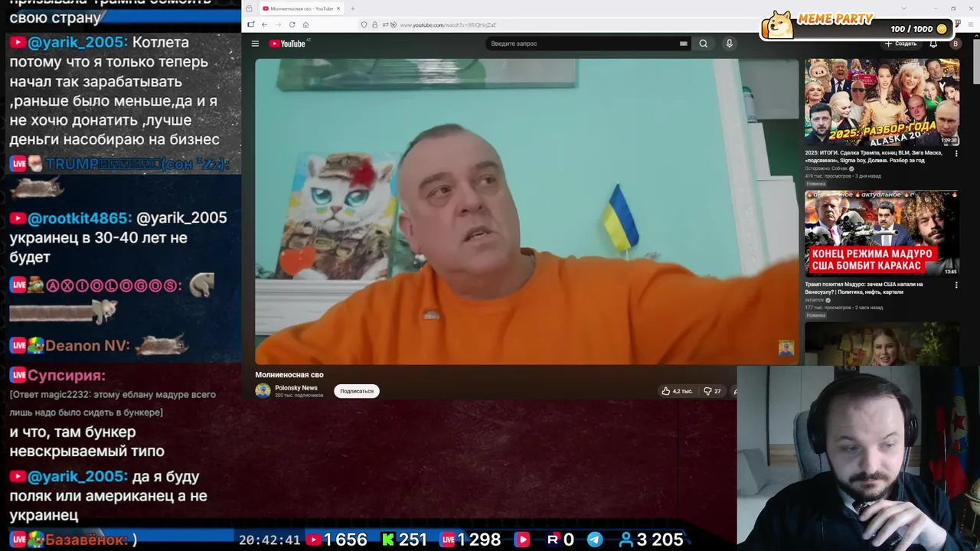This screenshot has height=551, width=980.
Task: Click chat username 'Deanon NV'
Action: (87, 346)
